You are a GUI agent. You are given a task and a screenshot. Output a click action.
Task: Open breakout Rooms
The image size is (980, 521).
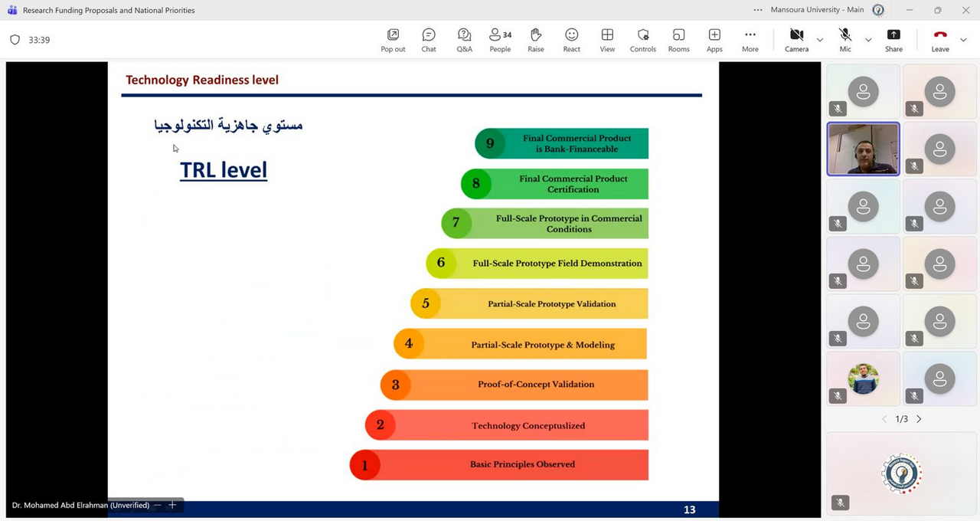(x=678, y=40)
